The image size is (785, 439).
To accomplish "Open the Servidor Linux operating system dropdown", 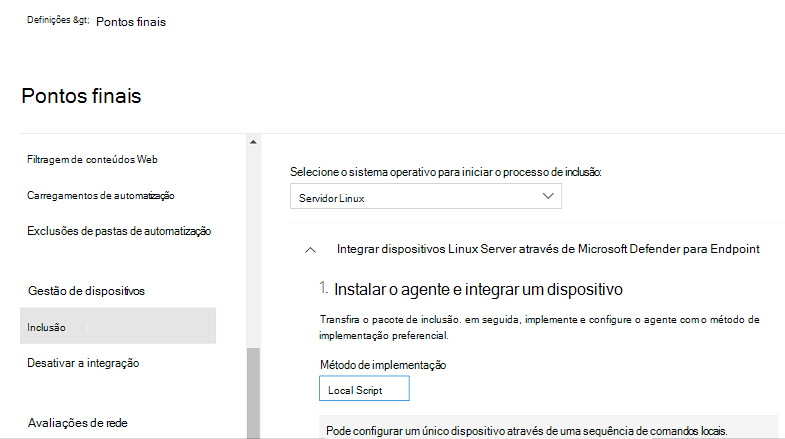I will 420,197.
